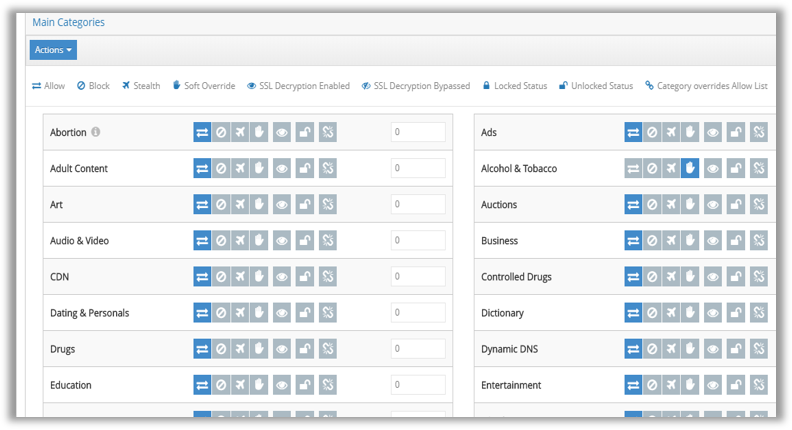Enable Stealth mode for Adult Content

point(240,168)
